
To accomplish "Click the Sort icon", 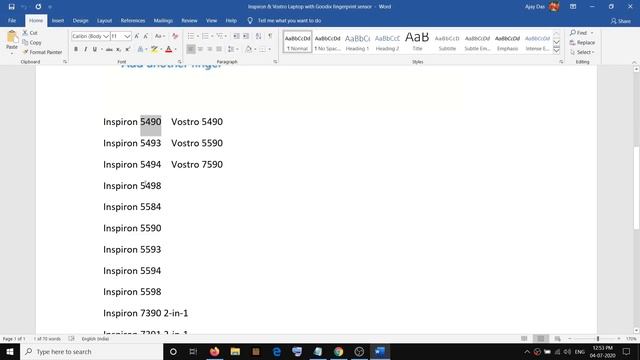I will tap(258, 36).
